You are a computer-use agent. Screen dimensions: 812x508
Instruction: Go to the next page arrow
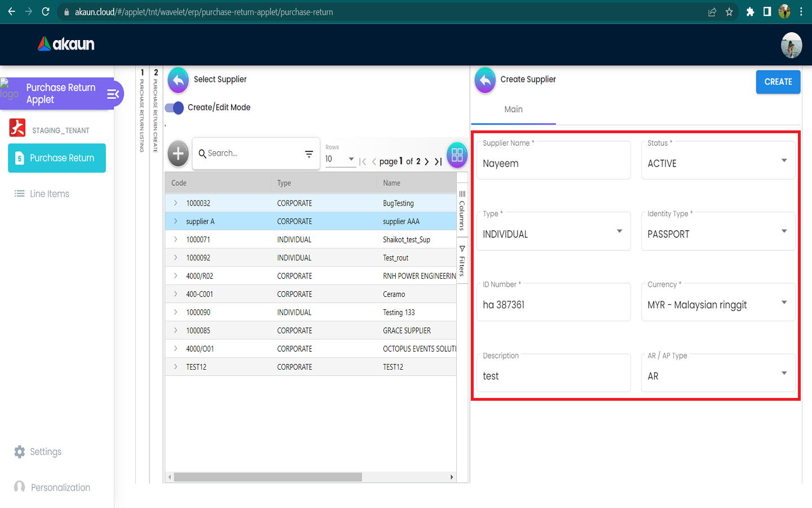427,161
